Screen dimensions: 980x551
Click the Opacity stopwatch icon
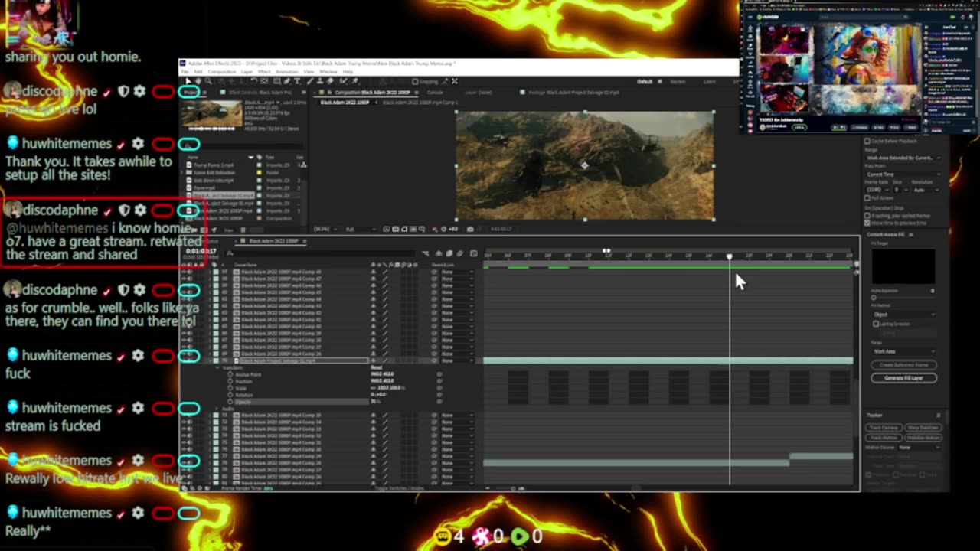pos(230,402)
